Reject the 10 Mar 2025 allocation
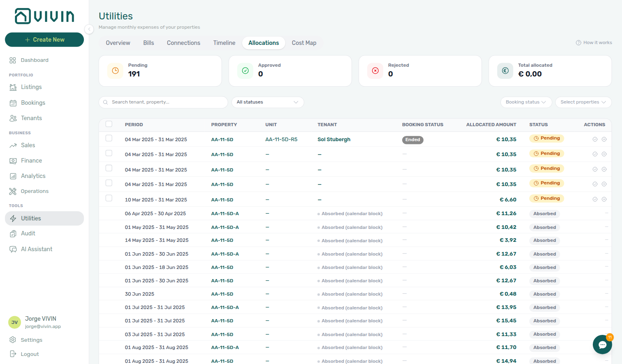The height and width of the screenshot is (364, 622). tap(604, 199)
